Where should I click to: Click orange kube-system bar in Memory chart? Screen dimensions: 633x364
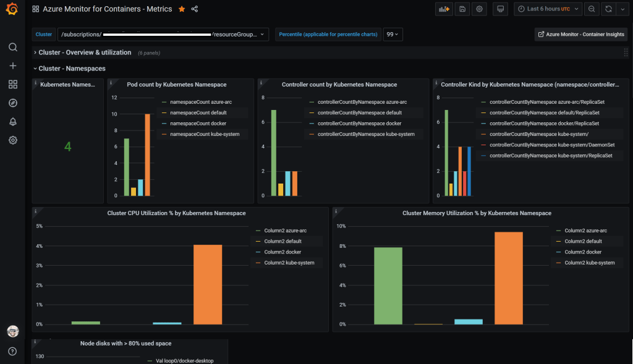[509, 278]
